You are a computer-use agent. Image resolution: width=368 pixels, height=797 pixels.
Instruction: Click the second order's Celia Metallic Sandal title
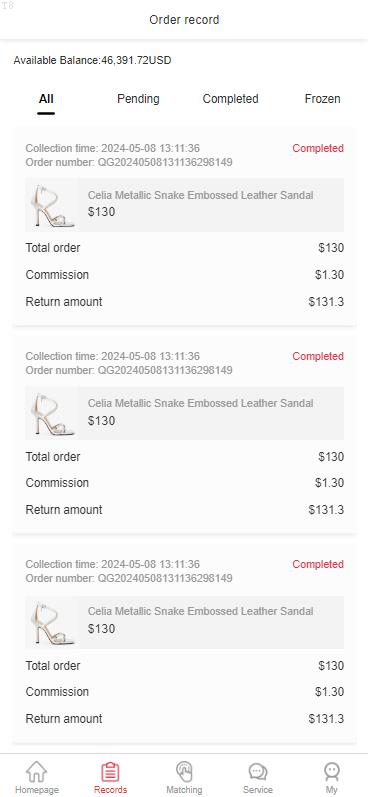click(x=200, y=403)
